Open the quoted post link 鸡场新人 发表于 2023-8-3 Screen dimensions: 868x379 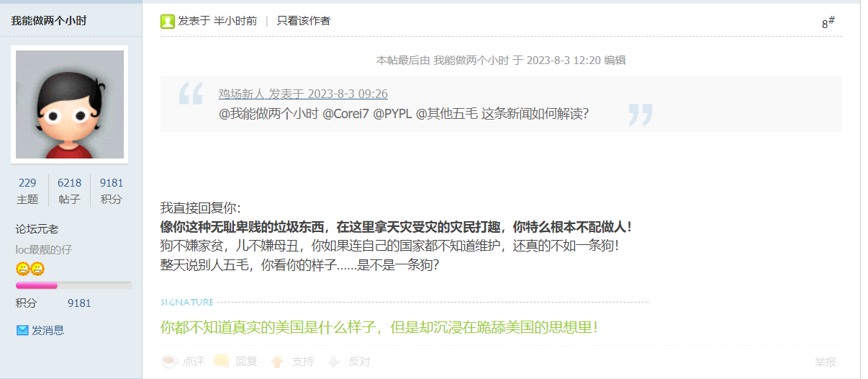[303, 94]
